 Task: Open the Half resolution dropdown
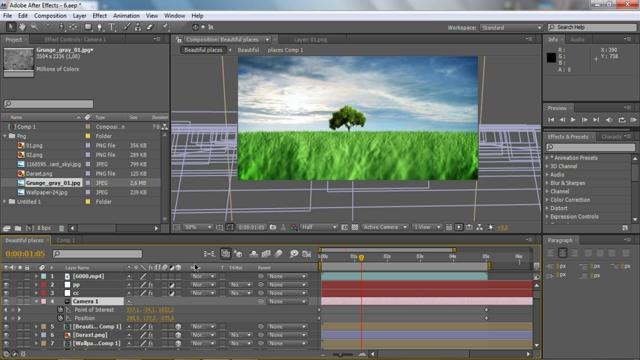tap(319, 227)
